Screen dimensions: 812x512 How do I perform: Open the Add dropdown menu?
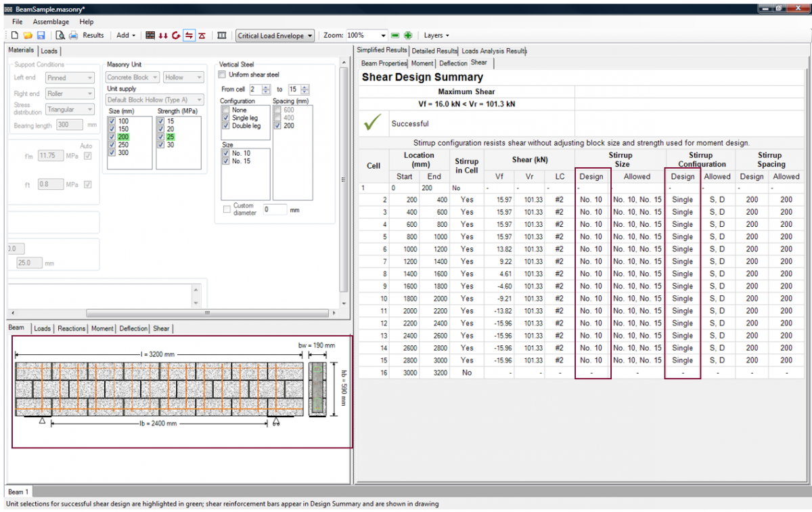(126, 35)
